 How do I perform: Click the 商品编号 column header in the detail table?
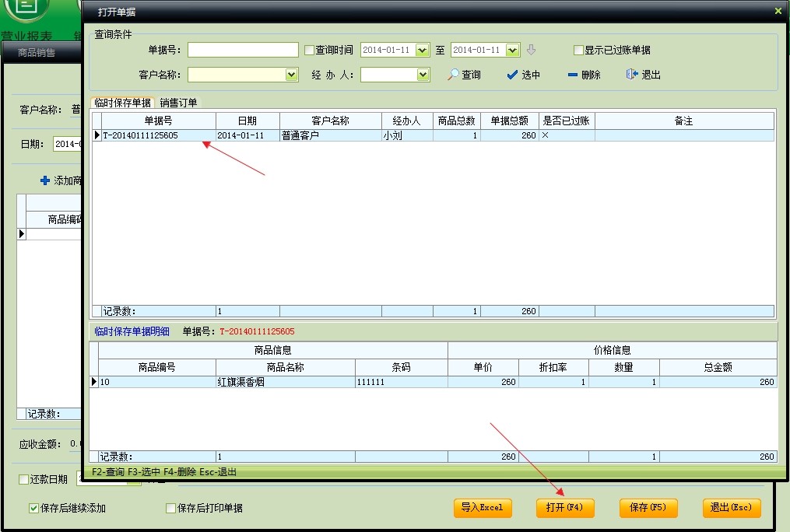(x=156, y=367)
